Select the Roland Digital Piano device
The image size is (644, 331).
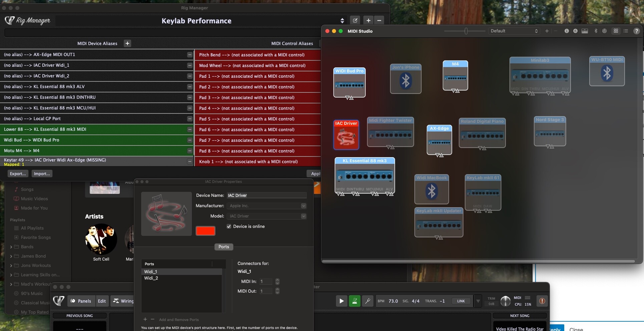pos(482,133)
